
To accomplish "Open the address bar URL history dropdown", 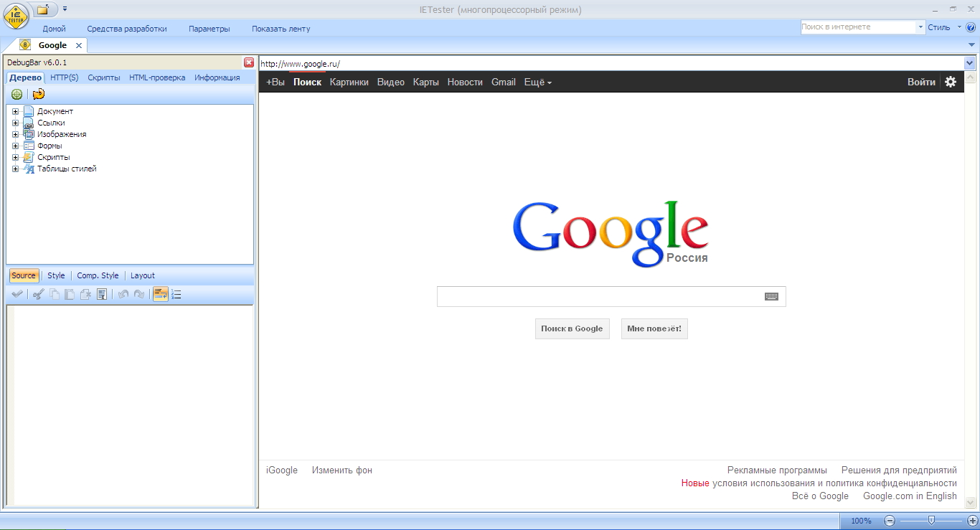I will (970, 64).
